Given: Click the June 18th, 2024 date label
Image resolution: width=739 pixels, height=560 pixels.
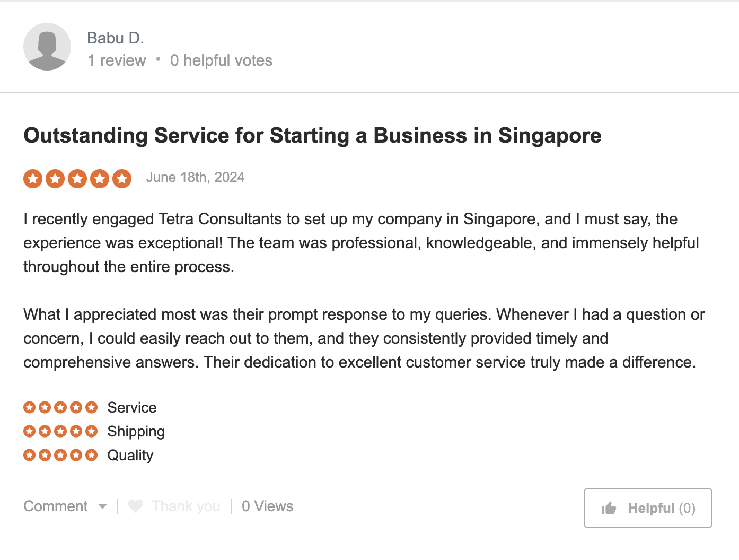Looking at the screenshot, I should point(195,177).
